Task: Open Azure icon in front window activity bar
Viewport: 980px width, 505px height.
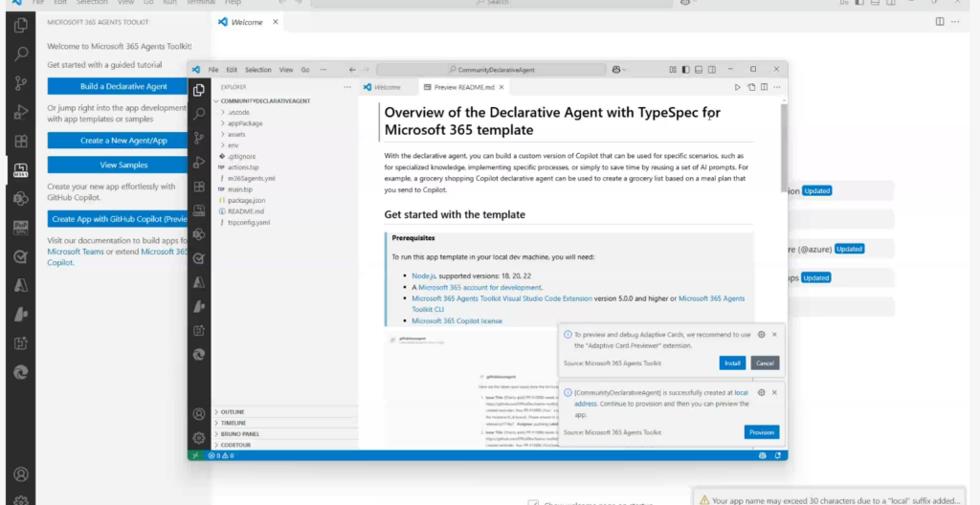Action: click(x=199, y=282)
